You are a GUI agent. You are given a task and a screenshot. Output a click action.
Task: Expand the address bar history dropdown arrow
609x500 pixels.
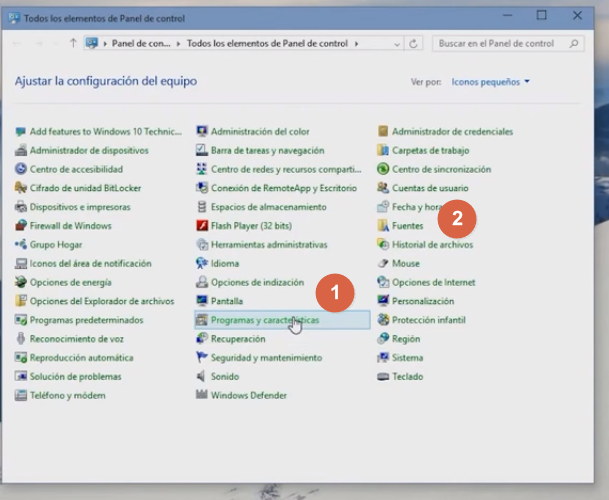[397, 44]
